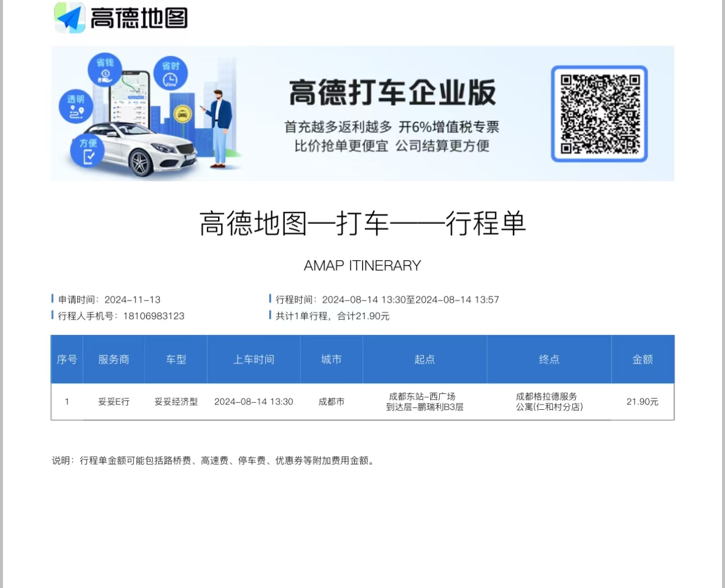Select the 上车时间 column header

254,359
